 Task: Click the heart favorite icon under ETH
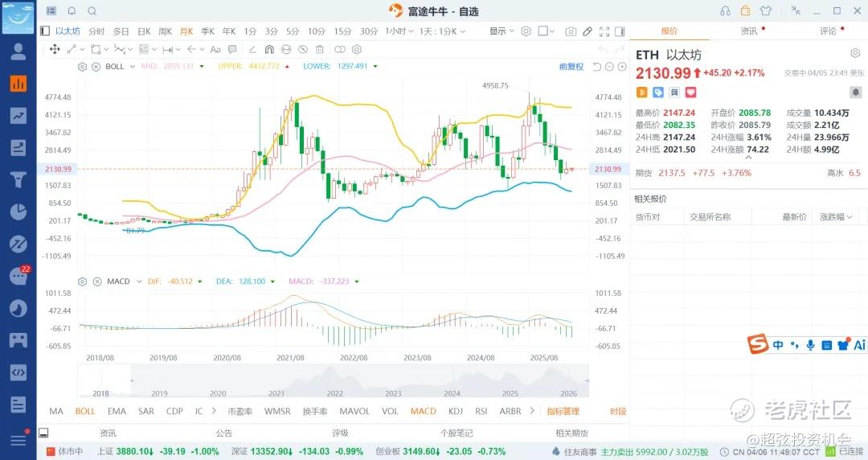click(690, 92)
